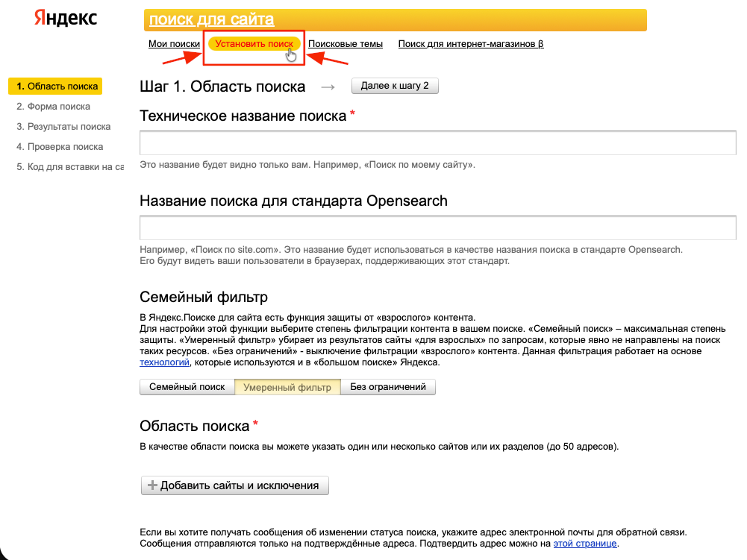Open 'Поиск для интернет-магазинов β' tab
The width and height of the screenshot is (747, 560).
tap(471, 44)
